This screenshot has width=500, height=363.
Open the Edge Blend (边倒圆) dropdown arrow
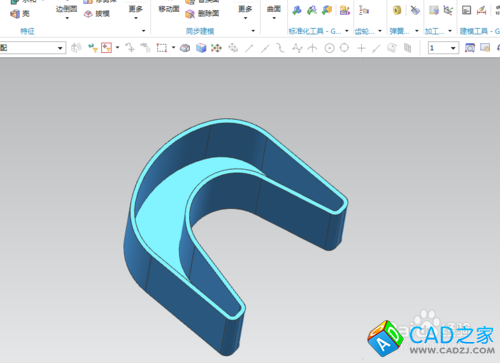pos(67,18)
